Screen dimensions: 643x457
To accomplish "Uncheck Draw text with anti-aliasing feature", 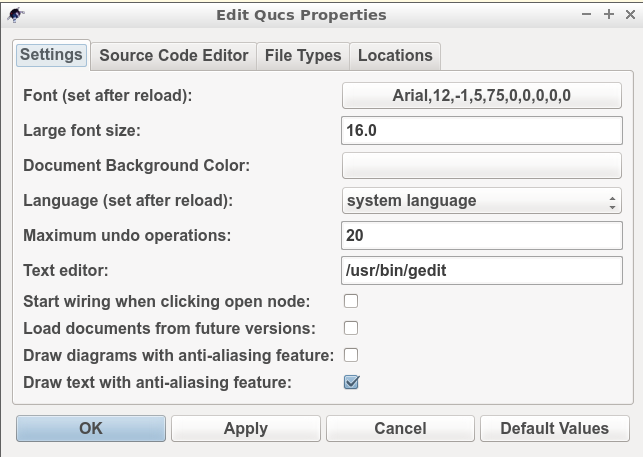I will [351, 382].
